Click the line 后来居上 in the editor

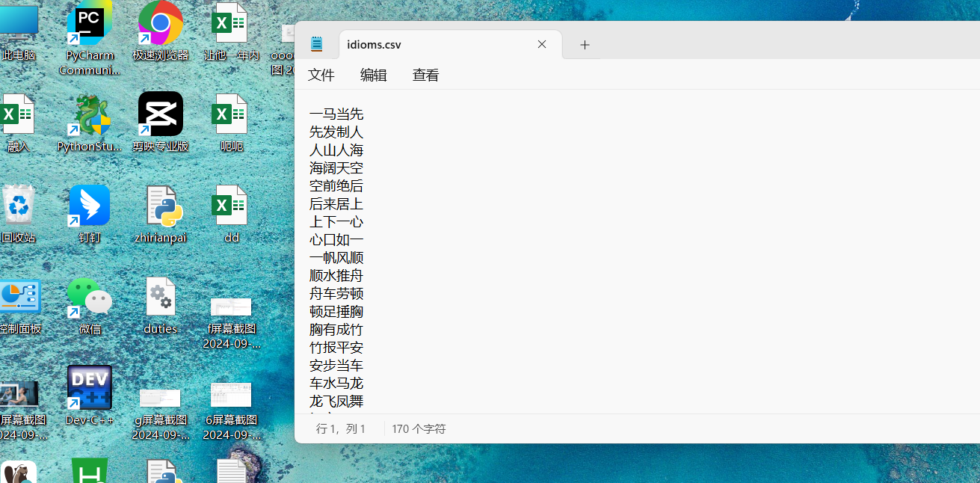[336, 203]
